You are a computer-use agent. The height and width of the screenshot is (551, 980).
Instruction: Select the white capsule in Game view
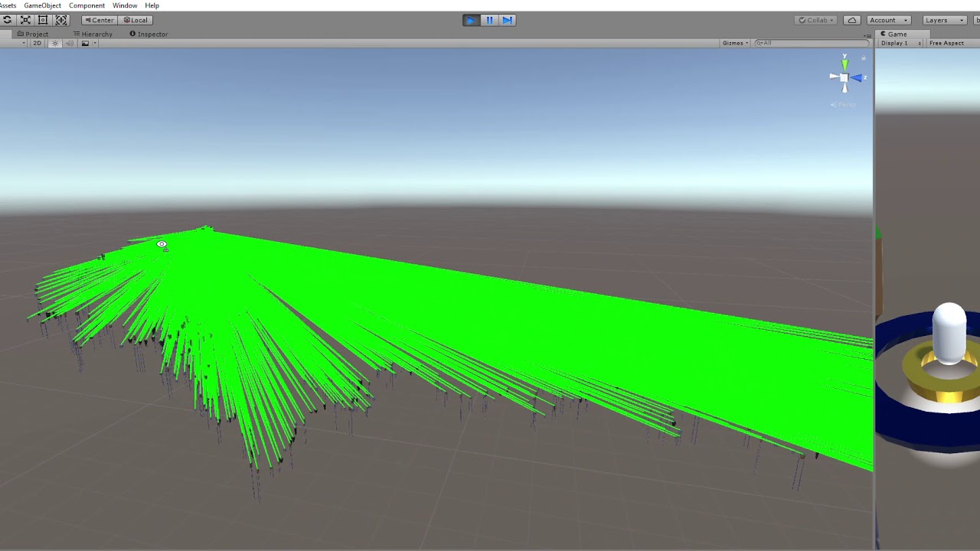949,334
